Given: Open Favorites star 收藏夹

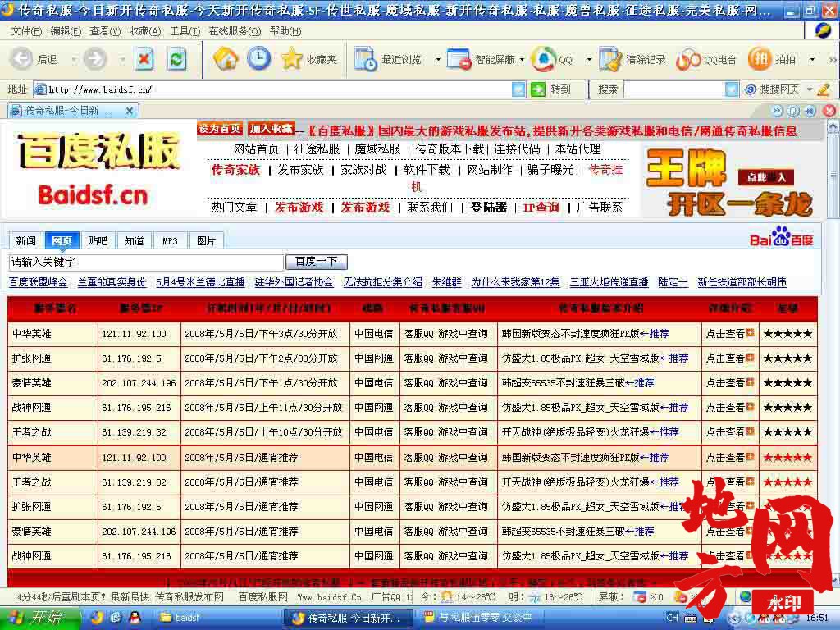Looking at the screenshot, I should click(x=309, y=59).
